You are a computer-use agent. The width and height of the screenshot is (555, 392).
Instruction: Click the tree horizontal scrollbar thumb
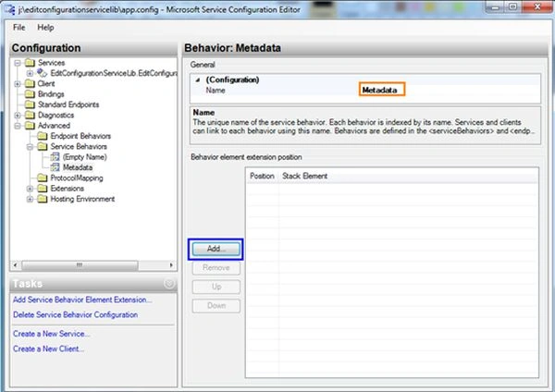click(x=80, y=265)
